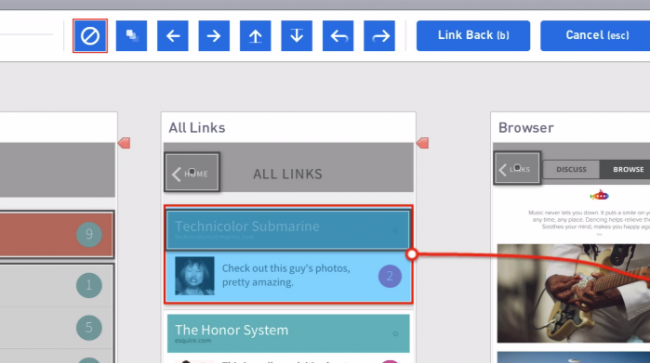This screenshot has width=650, height=363.
Task: Click the purple 2 comment badge
Action: pyautogui.click(x=390, y=276)
